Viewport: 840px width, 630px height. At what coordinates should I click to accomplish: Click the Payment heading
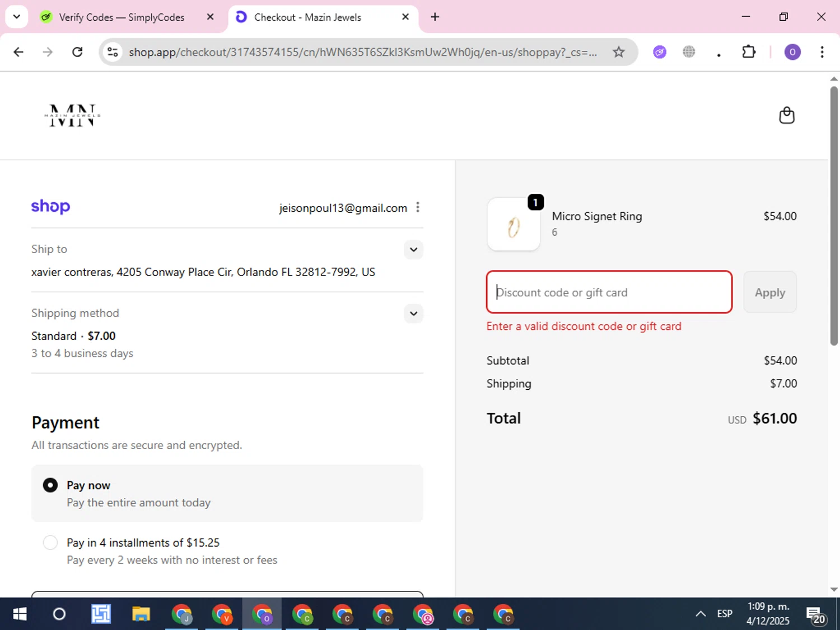point(66,423)
